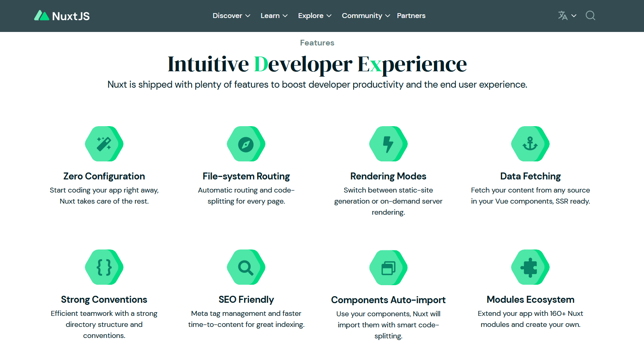This screenshot has width=644, height=356.
Task: Click the stacked windows Components Auto-import icon
Action: click(x=388, y=268)
